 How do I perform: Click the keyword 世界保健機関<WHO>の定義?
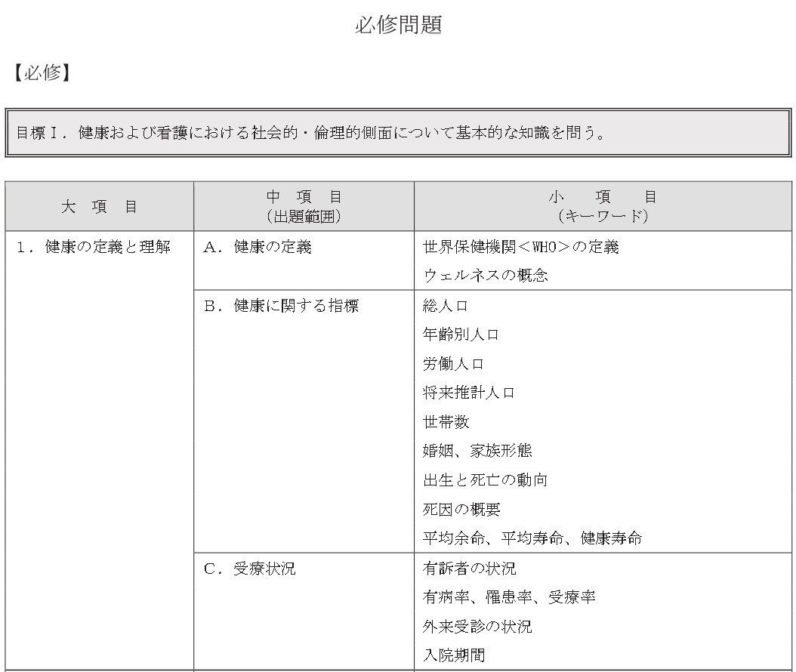521,247
